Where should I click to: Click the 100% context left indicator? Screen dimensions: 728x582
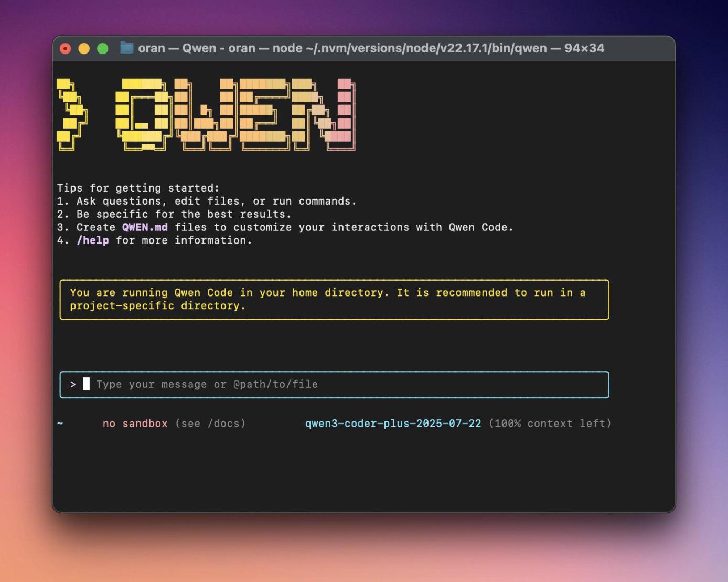click(x=550, y=423)
